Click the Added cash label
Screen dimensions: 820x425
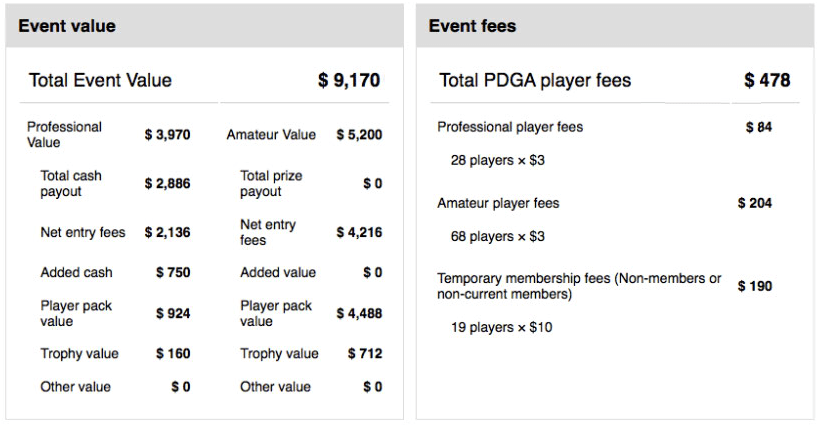point(76,272)
